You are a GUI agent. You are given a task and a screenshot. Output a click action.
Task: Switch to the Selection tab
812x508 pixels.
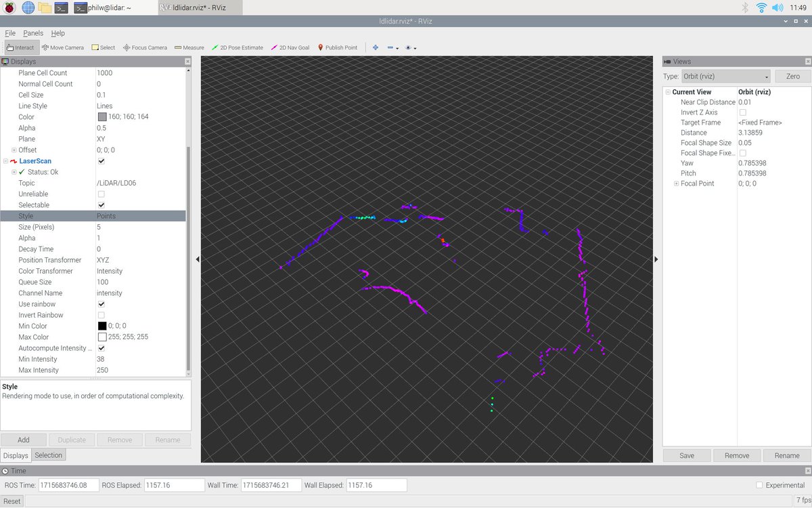click(x=48, y=455)
